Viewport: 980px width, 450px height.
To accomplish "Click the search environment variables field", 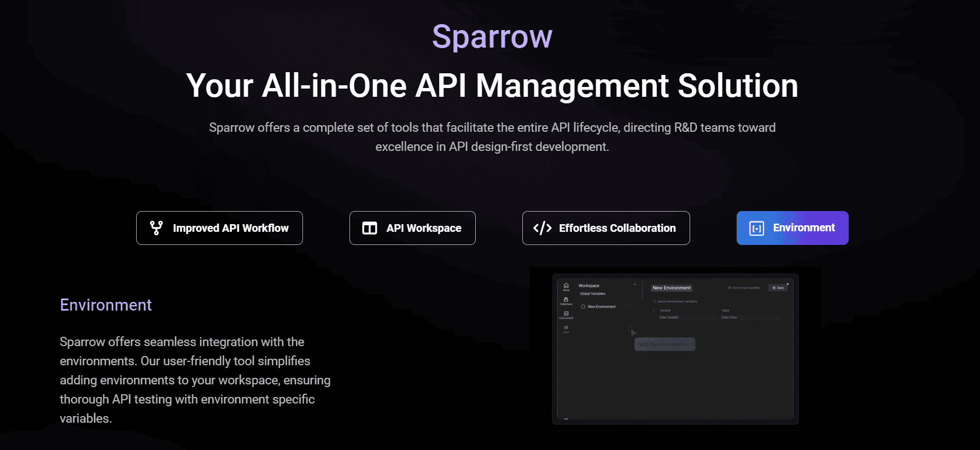I will click(676, 301).
